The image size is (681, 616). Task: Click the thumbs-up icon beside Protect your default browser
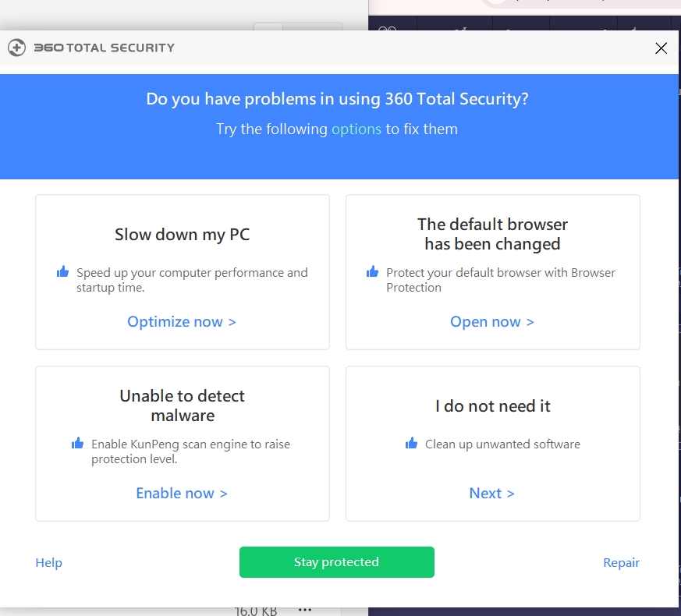pyautogui.click(x=373, y=272)
